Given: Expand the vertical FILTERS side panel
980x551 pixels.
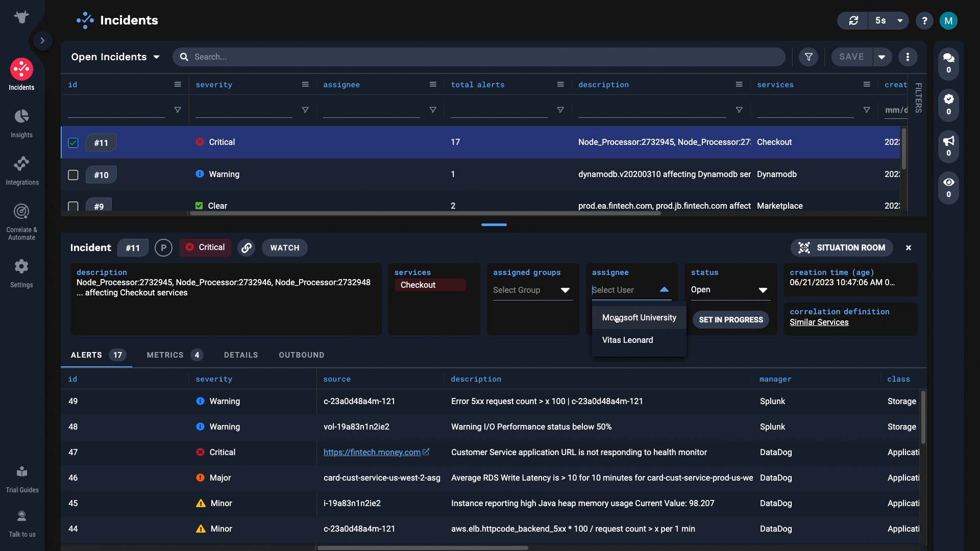Looking at the screenshot, I should pos(918,97).
